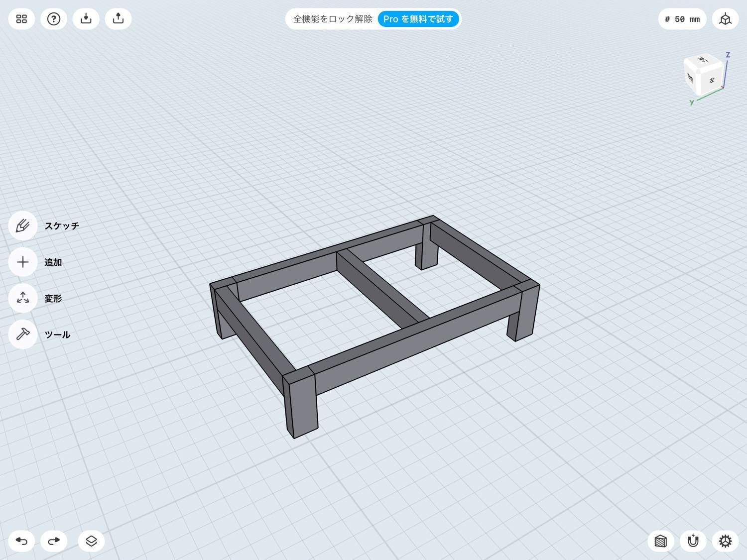Viewport: 747px width, 560px height.
Task: Click the 追加 label
Action: click(x=53, y=262)
